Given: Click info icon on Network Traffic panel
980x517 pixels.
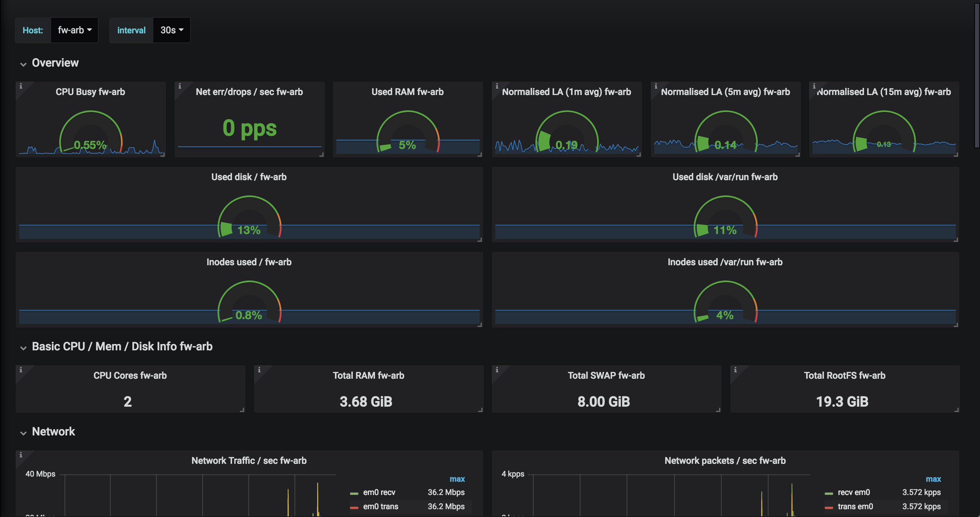Looking at the screenshot, I should [21, 455].
